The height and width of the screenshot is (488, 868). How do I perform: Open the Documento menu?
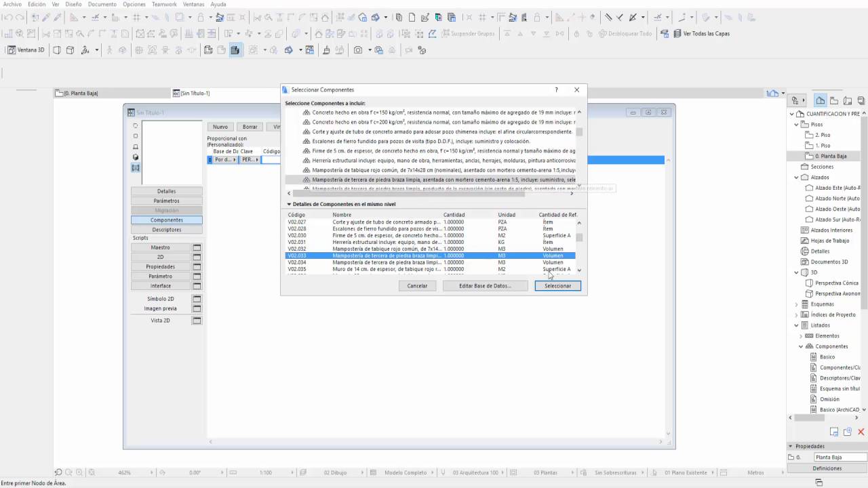102,4
